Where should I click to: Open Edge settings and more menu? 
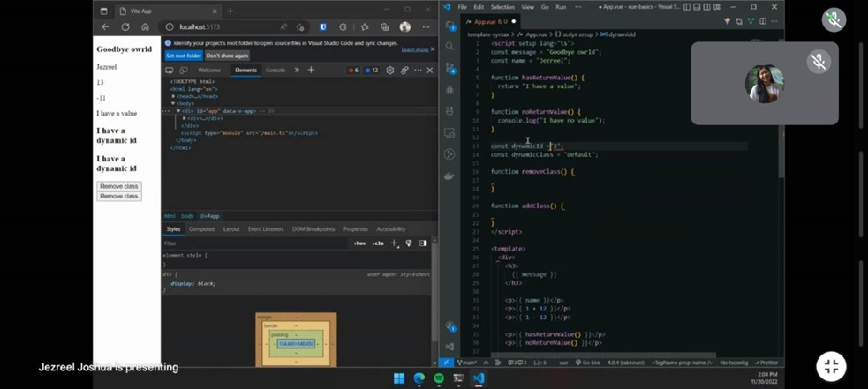point(426,26)
